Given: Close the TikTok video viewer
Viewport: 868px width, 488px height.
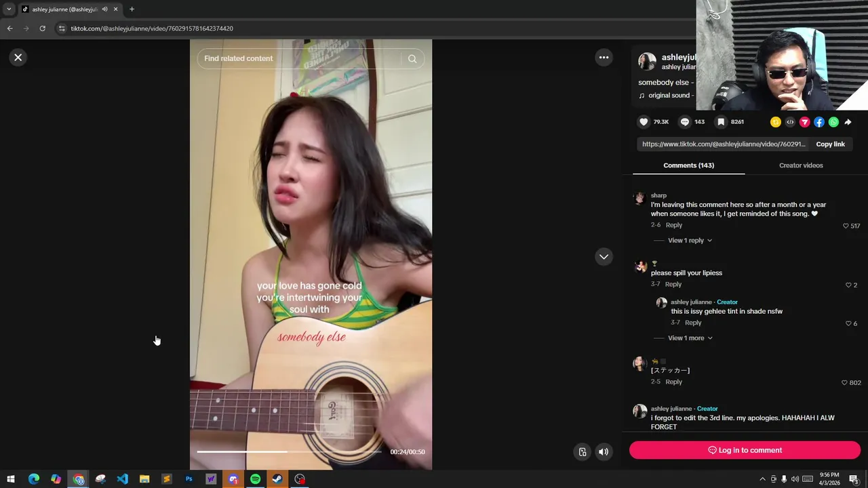Looking at the screenshot, I should click(18, 58).
